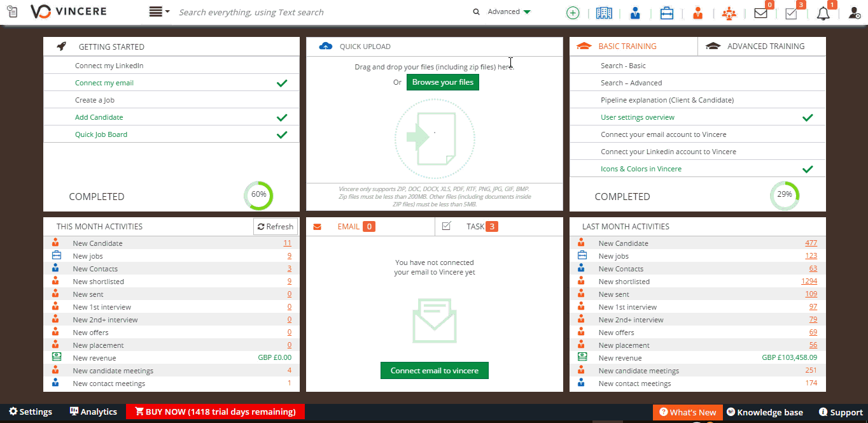Click the file drop zone circle

click(x=435, y=138)
